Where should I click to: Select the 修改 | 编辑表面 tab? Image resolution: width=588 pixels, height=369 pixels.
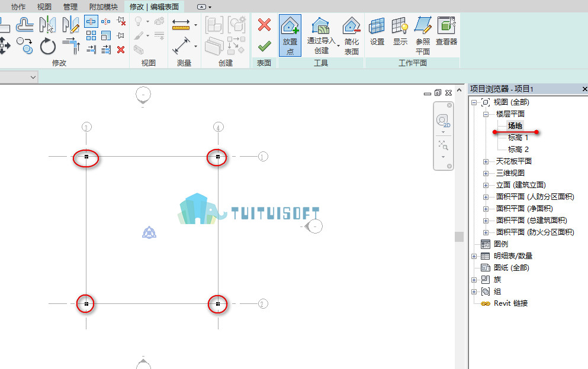click(x=154, y=7)
